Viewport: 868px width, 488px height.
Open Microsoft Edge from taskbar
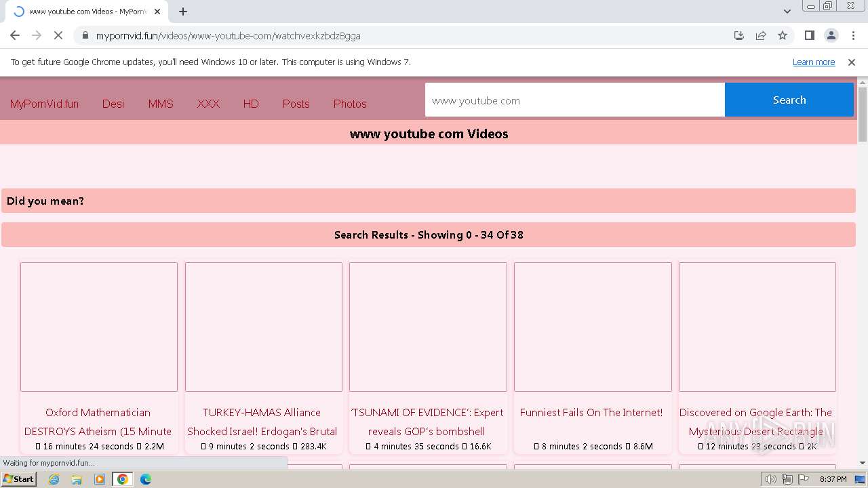click(x=146, y=479)
